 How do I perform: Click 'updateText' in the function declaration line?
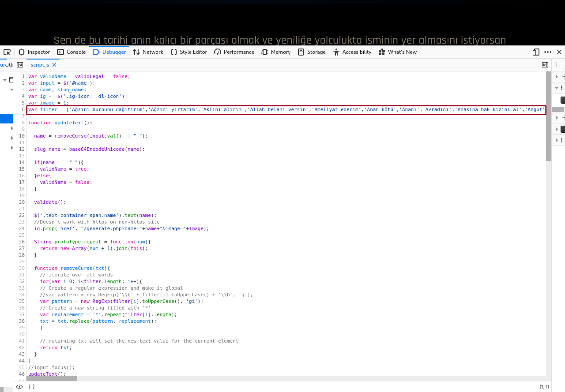point(69,123)
